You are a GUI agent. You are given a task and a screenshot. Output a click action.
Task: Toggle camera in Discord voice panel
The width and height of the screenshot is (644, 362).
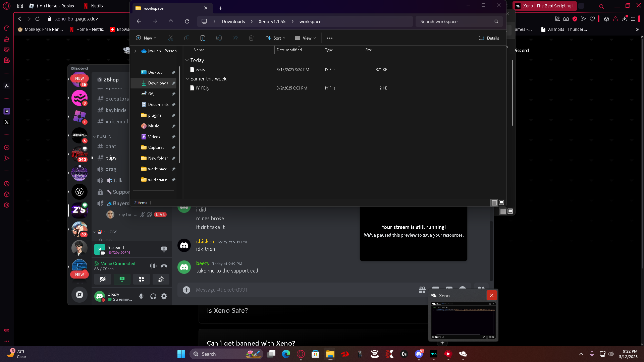pyautogui.click(x=103, y=279)
